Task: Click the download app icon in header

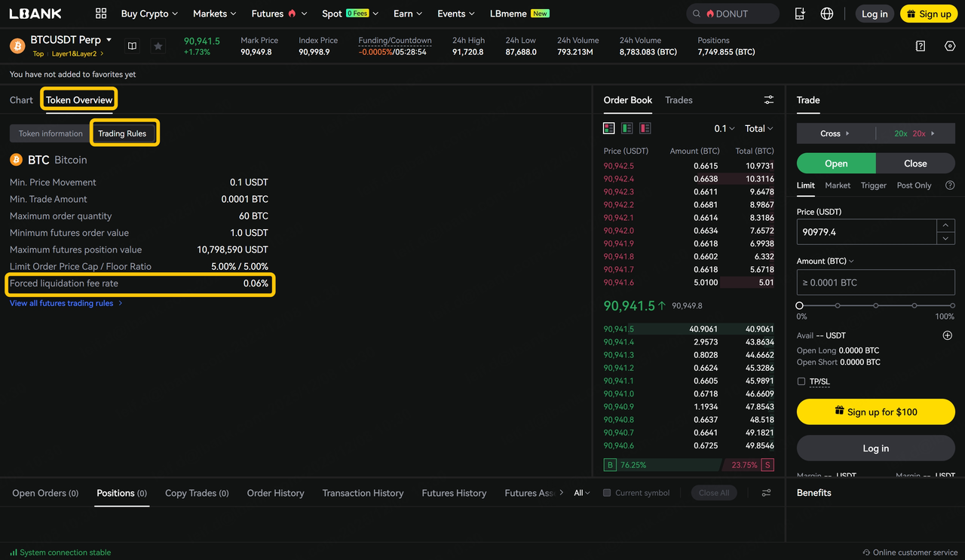Action: (x=801, y=14)
